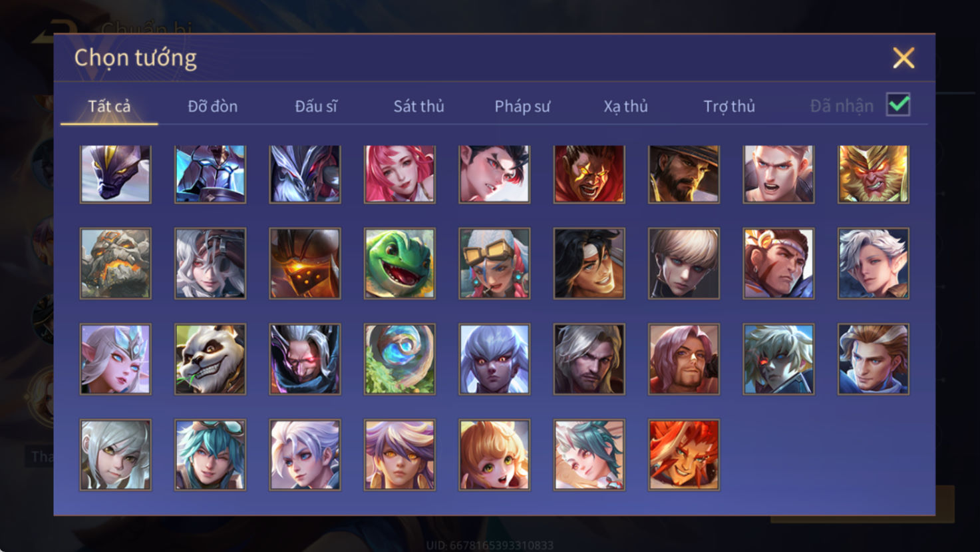The width and height of the screenshot is (980, 552).
Task: Filter heroes by Pháp sư
Action: (x=522, y=107)
